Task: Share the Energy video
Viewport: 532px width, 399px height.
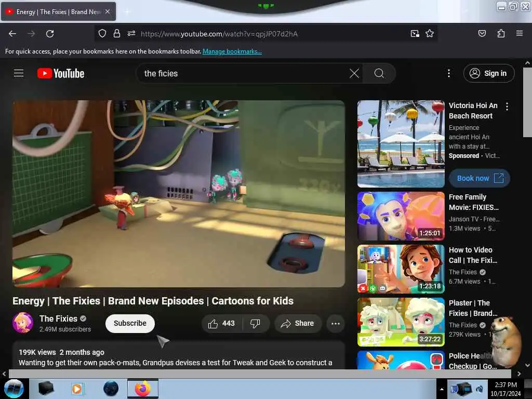Action: [298, 323]
